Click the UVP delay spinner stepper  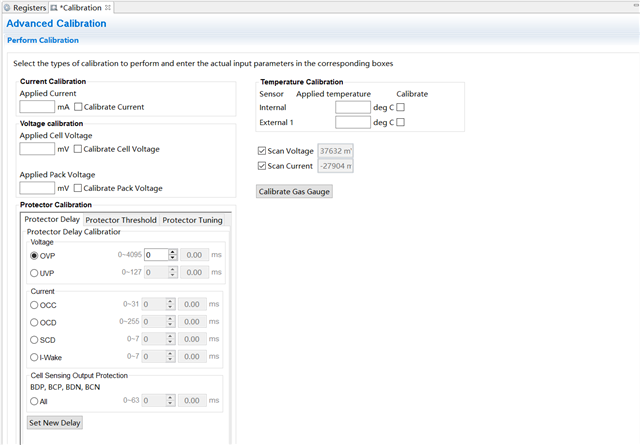click(x=173, y=272)
